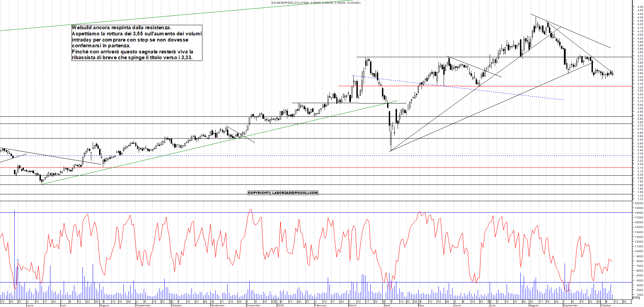Click the 4.45 price label on right scale
This screenshot has height=307, width=644.
[640, 7]
